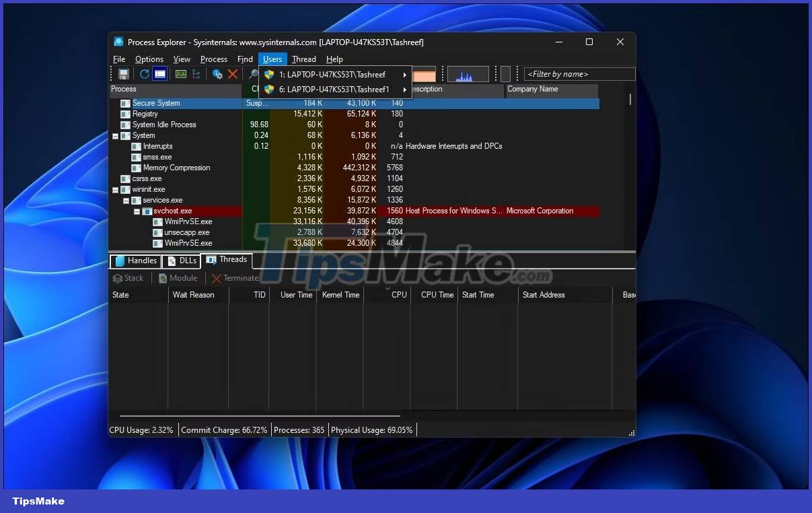Click the Process Properties gear toolbar icon
Image resolution: width=812 pixels, height=513 pixels.
(x=217, y=74)
